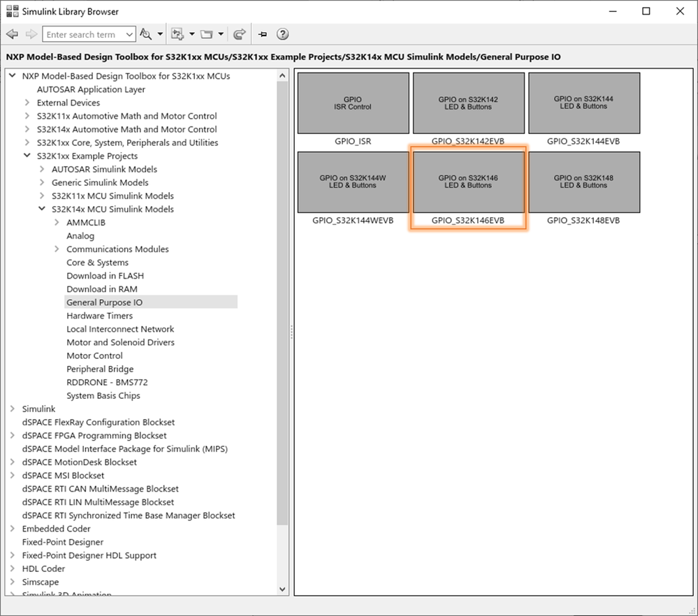Select Local Interconnect Network

[x=120, y=330]
